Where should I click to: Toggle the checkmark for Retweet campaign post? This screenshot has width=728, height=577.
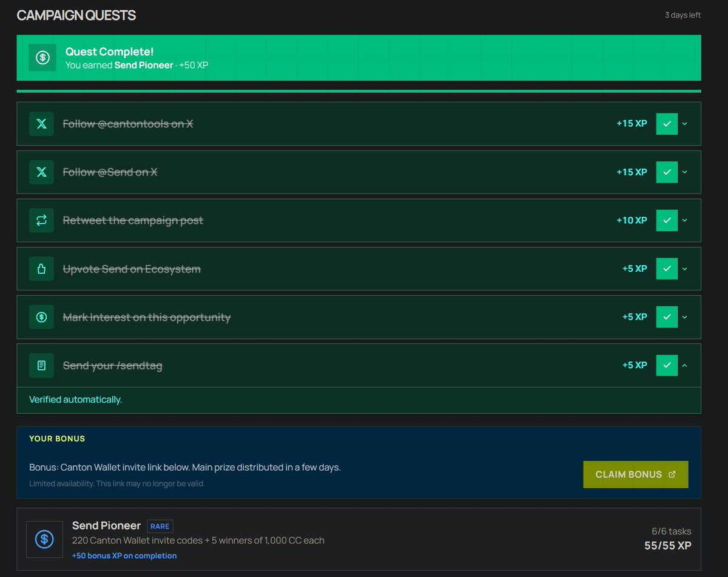[x=667, y=220]
